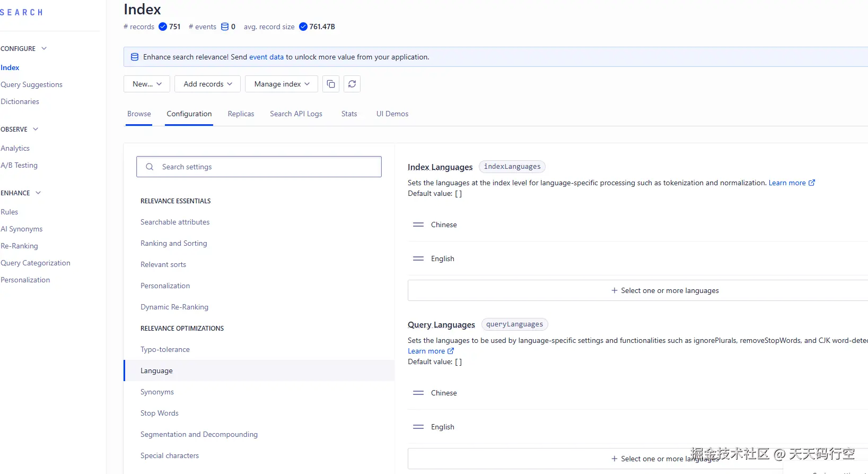This screenshot has width=868, height=474.
Task: Select Special characters setting
Action: click(170, 455)
